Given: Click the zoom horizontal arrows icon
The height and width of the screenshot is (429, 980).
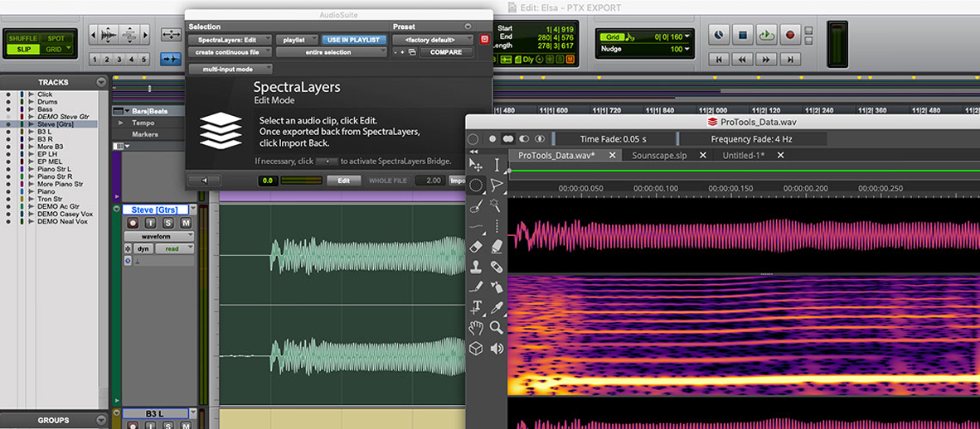Looking at the screenshot, I should (171, 35).
